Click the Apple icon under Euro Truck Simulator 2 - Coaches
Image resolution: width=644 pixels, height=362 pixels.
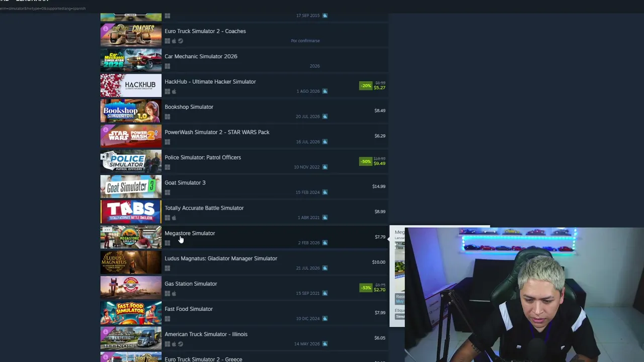(174, 41)
